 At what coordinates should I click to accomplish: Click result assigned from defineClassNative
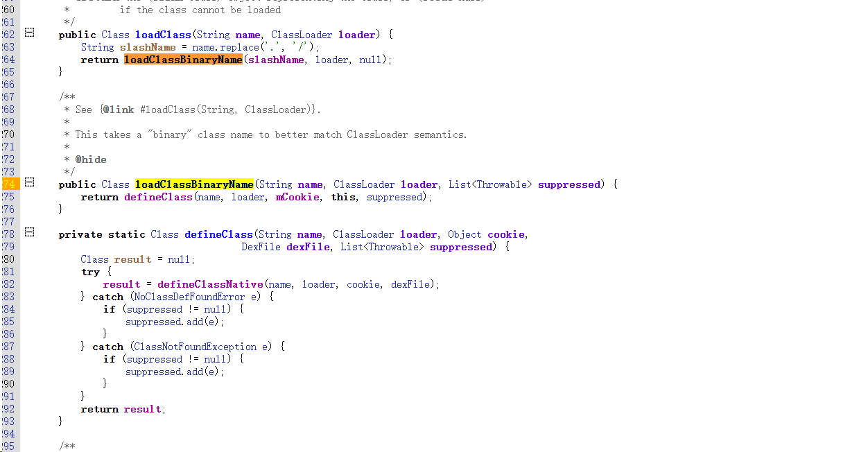tap(122, 284)
